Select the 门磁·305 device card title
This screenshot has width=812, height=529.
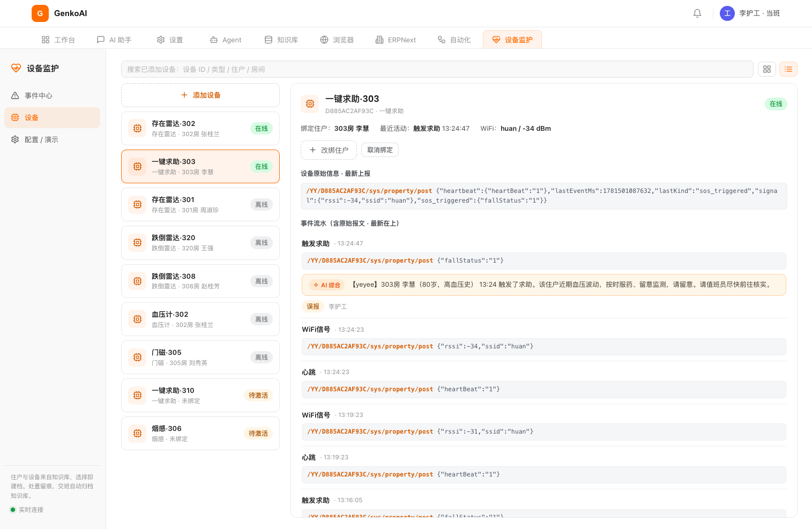(167, 352)
